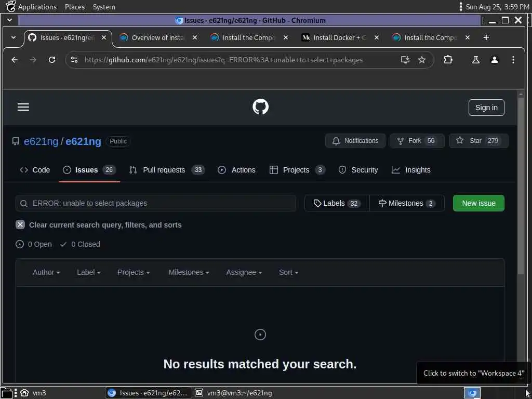
Task: Go to the GitHub homepage logo
Action: click(260, 107)
